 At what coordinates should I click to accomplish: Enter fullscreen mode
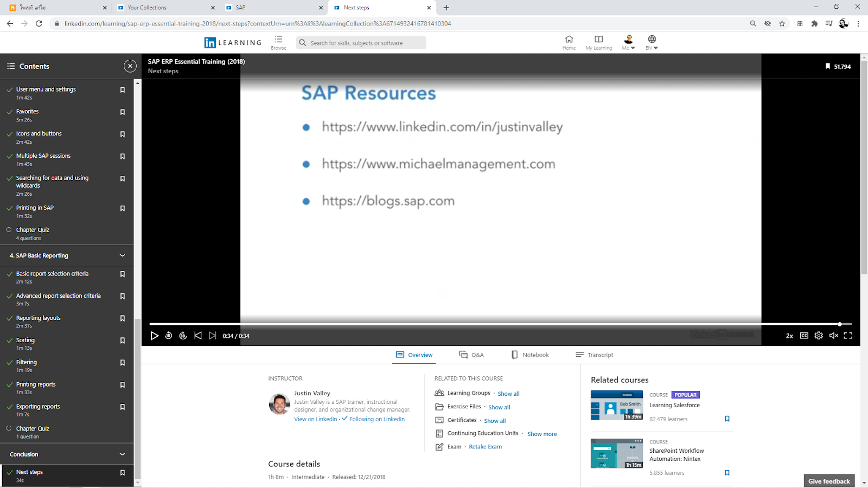click(x=848, y=336)
